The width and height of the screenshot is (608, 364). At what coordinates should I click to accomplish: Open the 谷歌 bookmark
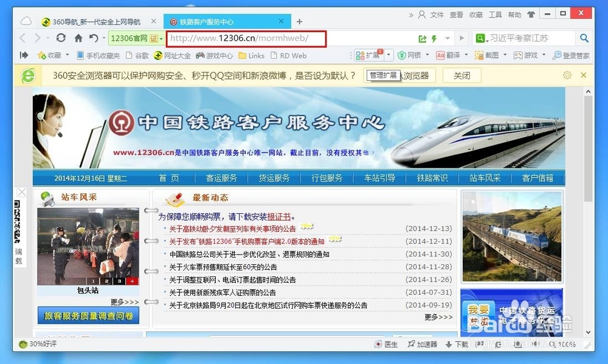tap(137, 55)
